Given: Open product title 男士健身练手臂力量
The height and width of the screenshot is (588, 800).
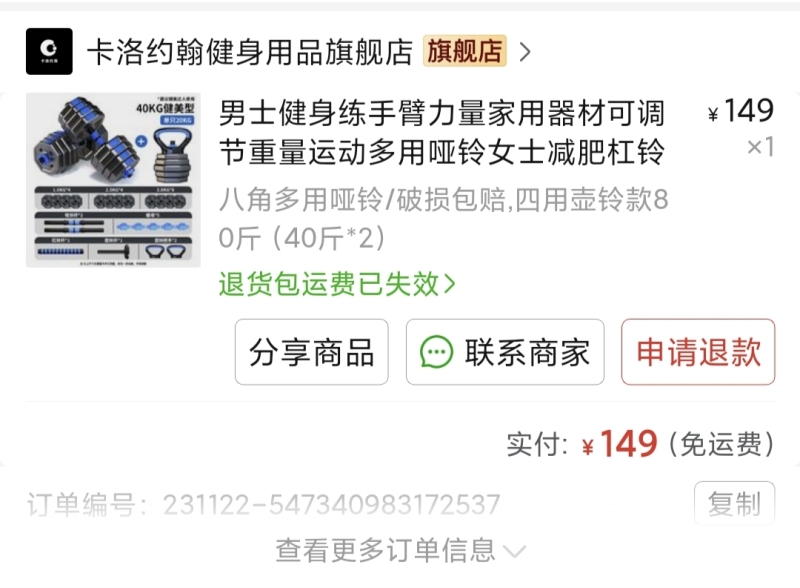Looking at the screenshot, I should (x=442, y=132).
